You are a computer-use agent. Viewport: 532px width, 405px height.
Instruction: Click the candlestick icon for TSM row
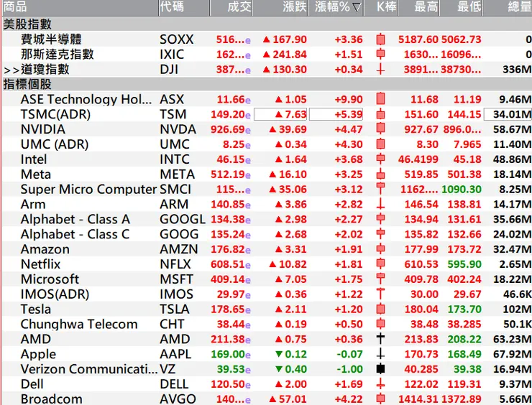381,114
